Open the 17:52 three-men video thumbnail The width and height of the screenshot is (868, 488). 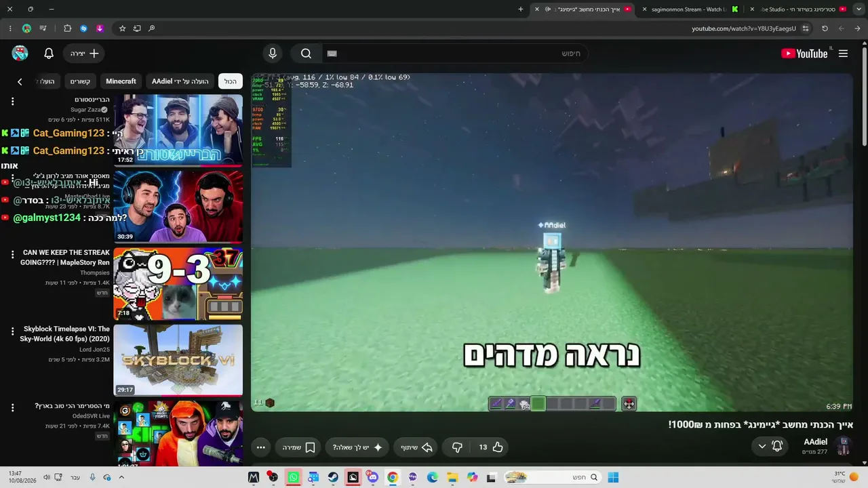[x=178, y=129]
